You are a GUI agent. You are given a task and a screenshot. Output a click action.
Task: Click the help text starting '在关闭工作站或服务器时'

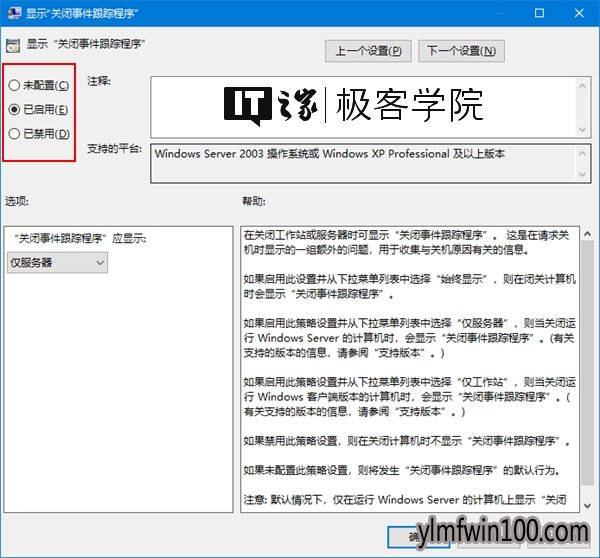coord(406,242)
